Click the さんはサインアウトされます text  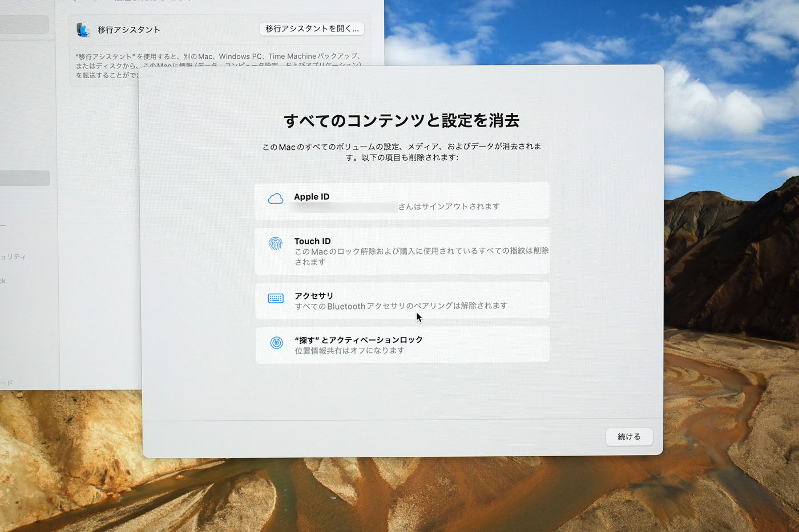click(x=449, y=206)
